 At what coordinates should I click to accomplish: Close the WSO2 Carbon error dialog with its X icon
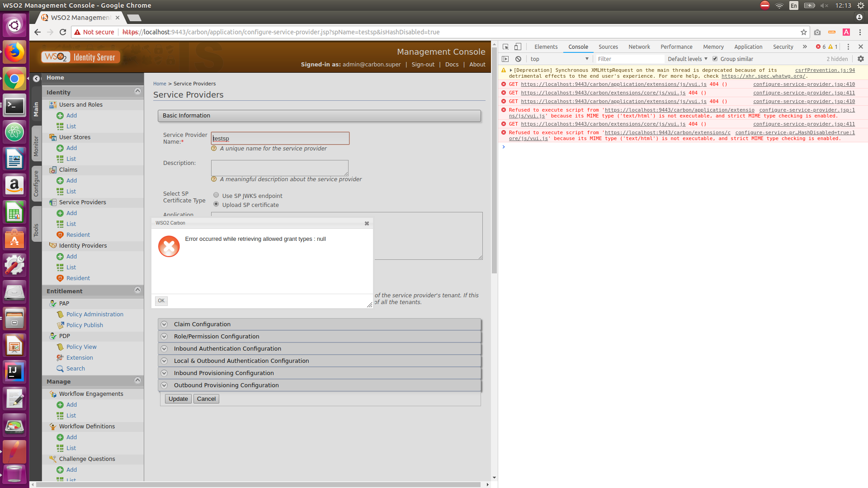click(367, 223)
